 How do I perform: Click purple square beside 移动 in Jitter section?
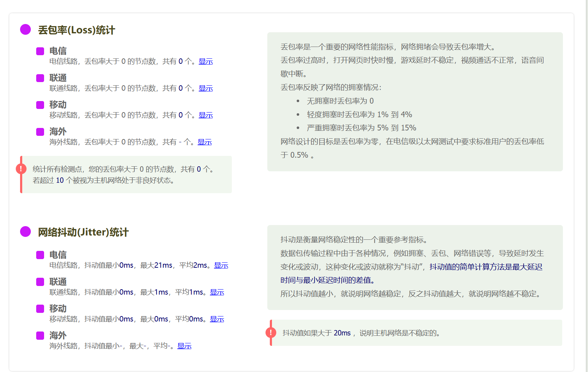pos(40,309)
